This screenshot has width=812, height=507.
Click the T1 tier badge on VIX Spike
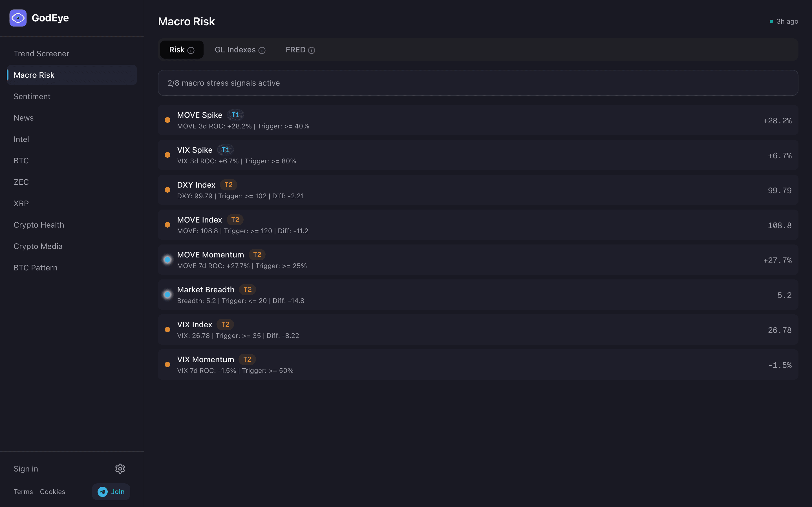tap(226, 150)
